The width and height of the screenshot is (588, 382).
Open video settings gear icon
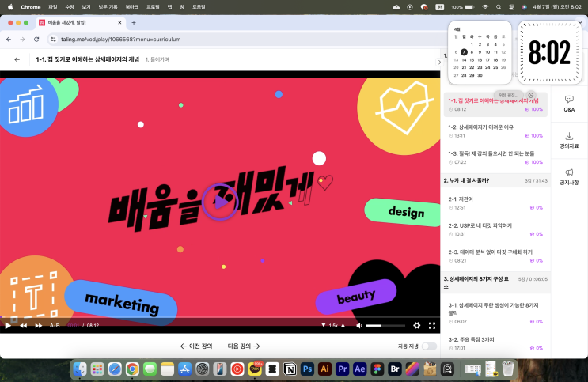point(417,325)
